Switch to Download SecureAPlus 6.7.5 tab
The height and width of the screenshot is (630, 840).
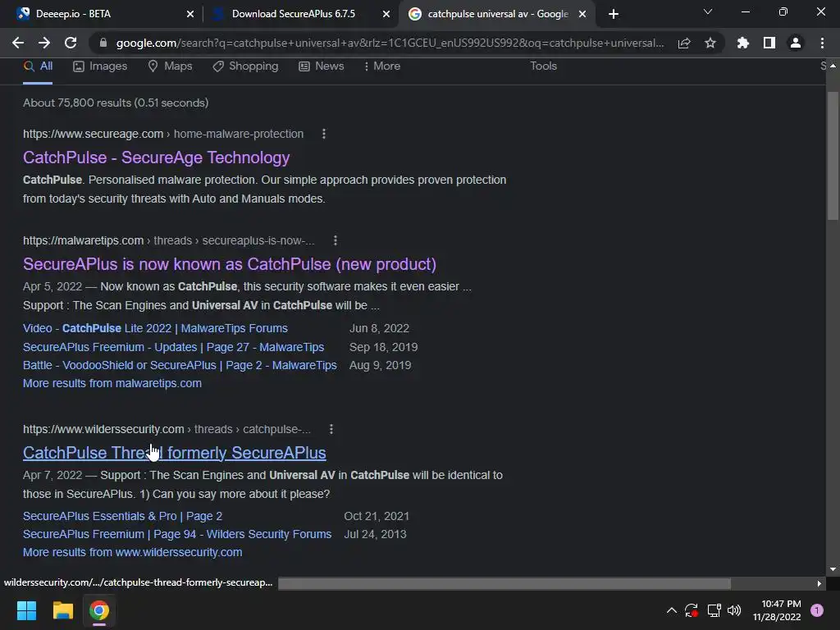point(300,14)
